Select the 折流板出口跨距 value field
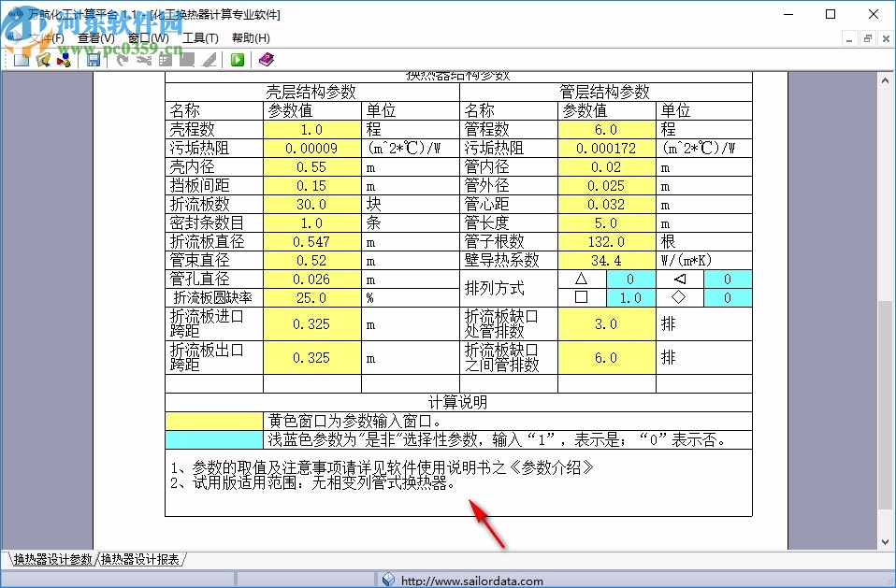Viewport: 896px width, 588px height. [x=312, y=358]
